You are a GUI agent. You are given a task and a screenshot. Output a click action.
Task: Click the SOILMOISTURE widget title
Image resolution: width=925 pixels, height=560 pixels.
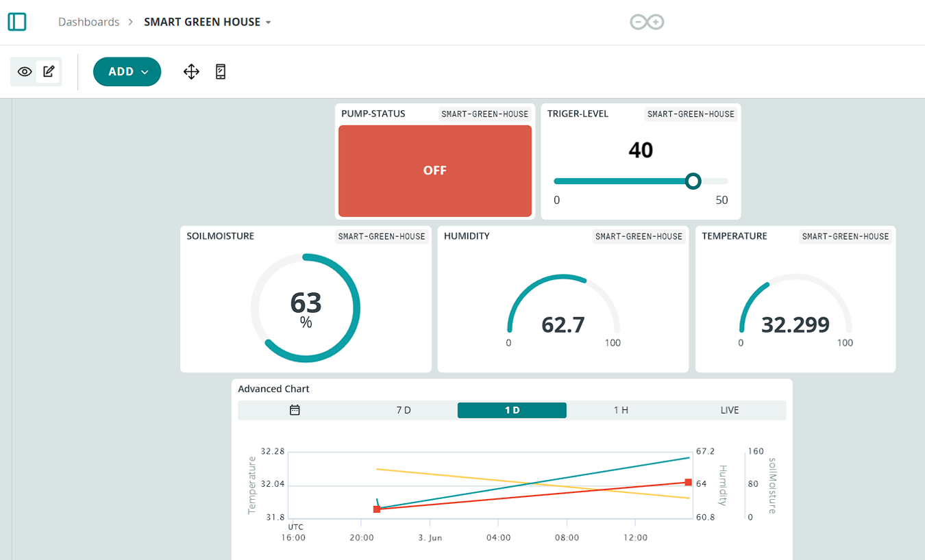(221, 236)
